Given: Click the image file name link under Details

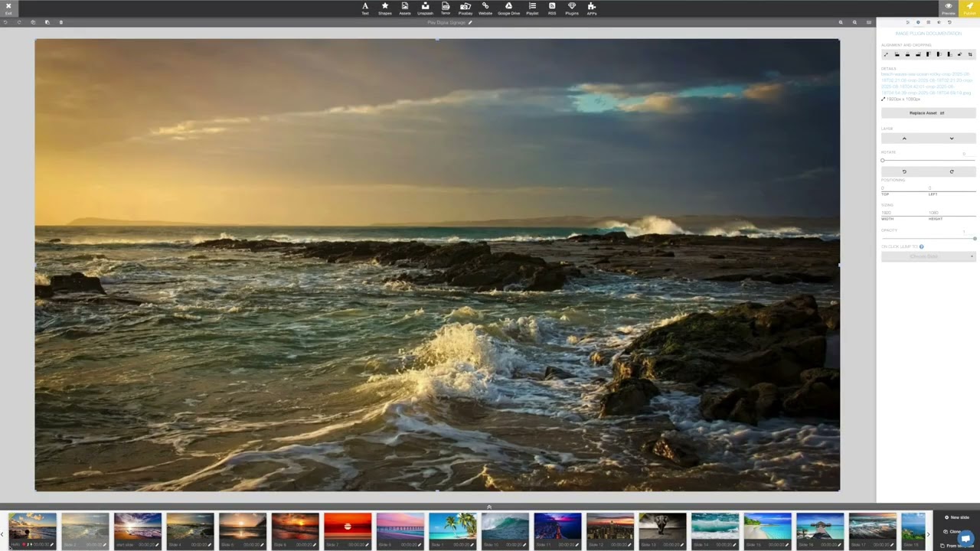Looking at the screenshot, I should [x=927, y=83].
